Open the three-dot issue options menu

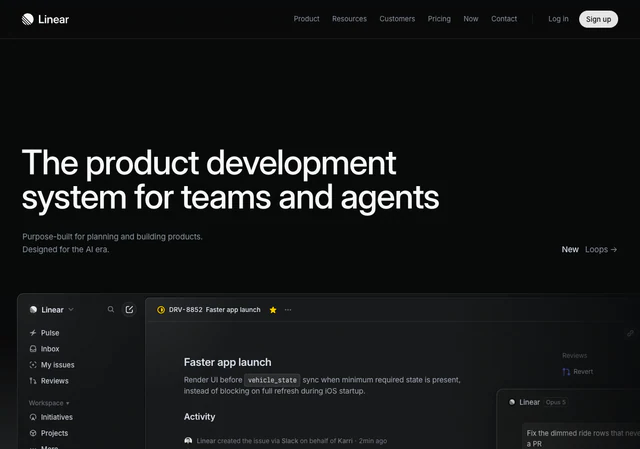click(288, 310)
